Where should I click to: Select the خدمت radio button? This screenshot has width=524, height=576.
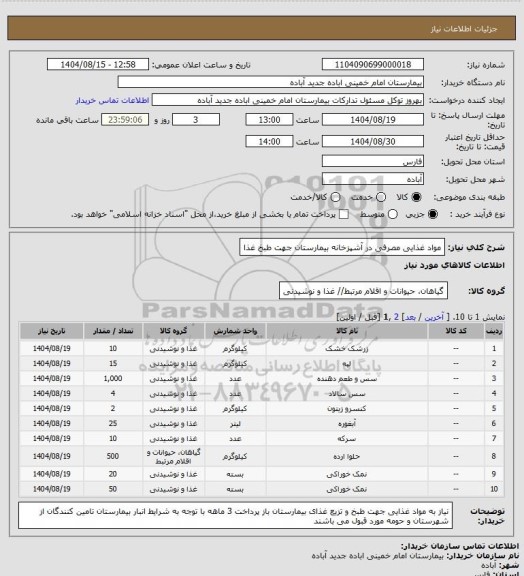381,197
